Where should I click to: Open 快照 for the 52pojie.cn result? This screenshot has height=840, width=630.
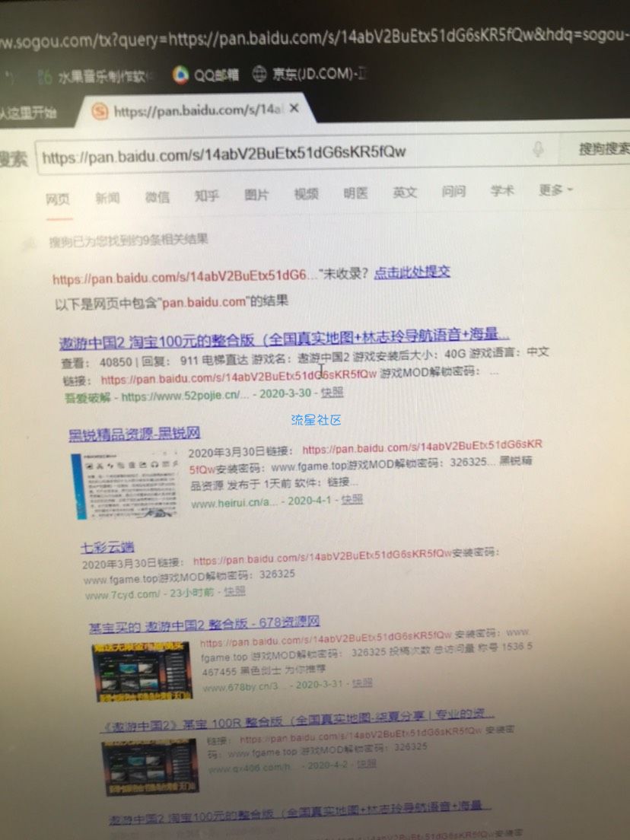332,393
